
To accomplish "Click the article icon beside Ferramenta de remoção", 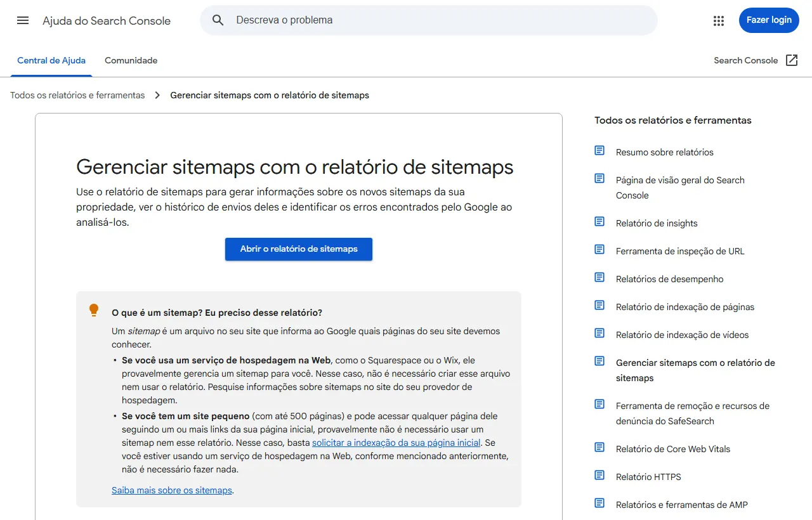I will tap(599, 404).
